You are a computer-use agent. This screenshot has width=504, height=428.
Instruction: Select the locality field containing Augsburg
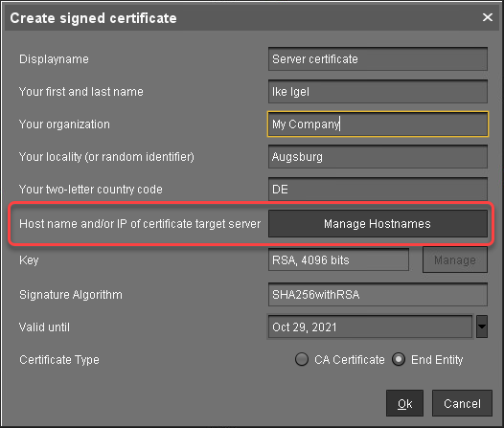coord(378,157)
